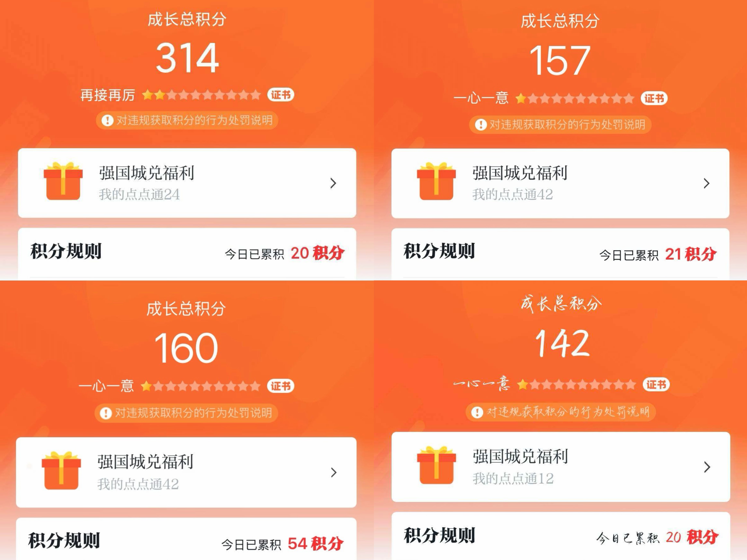Open 对违规获取积分的行为处罚说明 in the 157 panel
Viewport: 747px width, 560px height.
click(x=567, y=125)
